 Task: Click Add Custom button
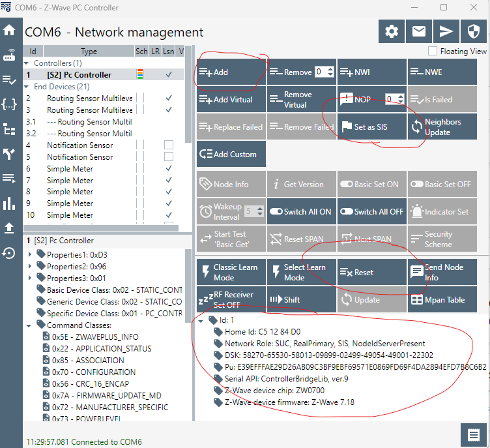click(x=231, y=154)
